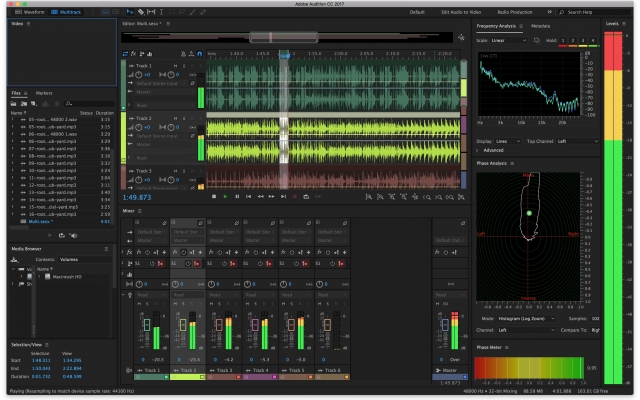Toggle Loop Playback in transport
The width and height of the screenshot is (640, 400).
coord(306,197)
